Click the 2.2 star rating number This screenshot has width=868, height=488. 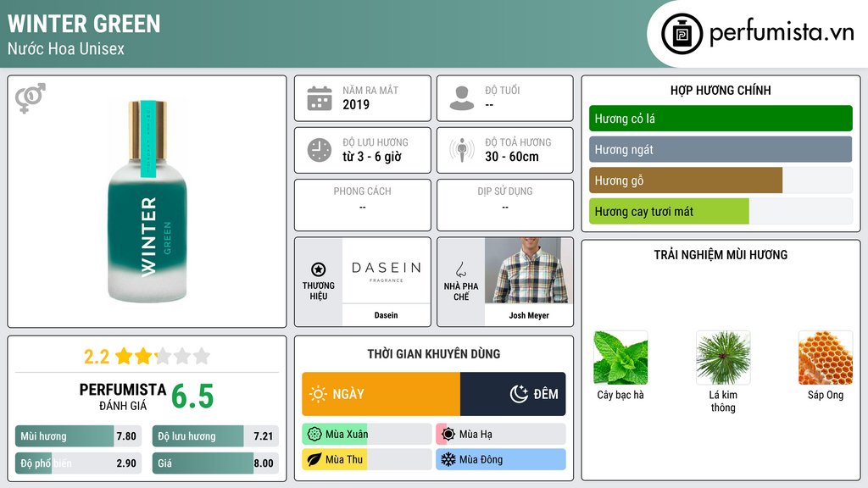pos(97,357)
